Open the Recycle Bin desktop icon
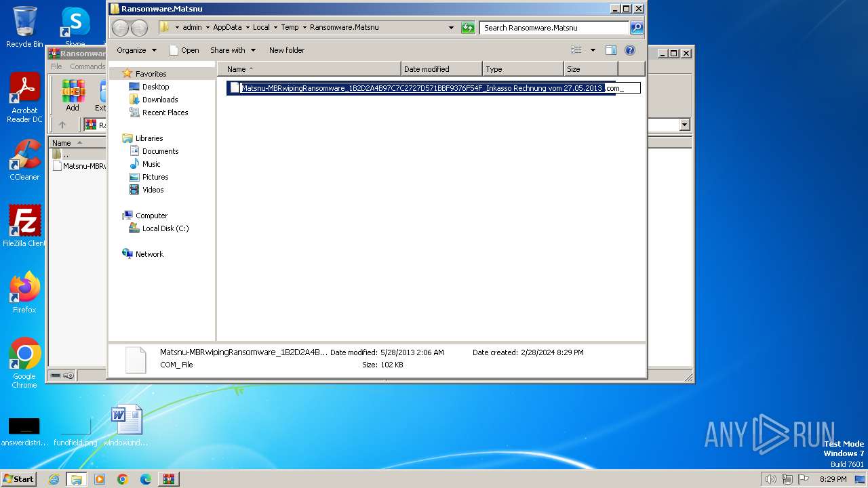This screenshot has width=868, height=488. 24,26
